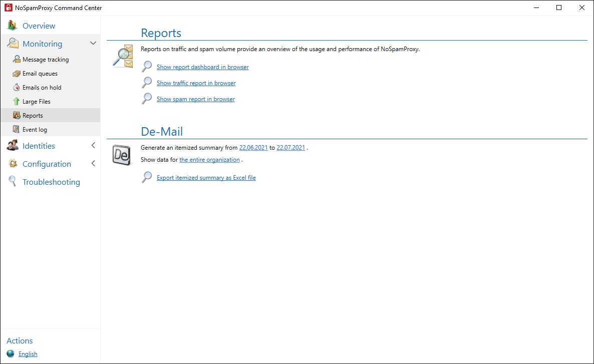The width and height of the screenshot is (594, 364).
Task: Click the Message tracking icon
Action: click(x=17, y=59)
